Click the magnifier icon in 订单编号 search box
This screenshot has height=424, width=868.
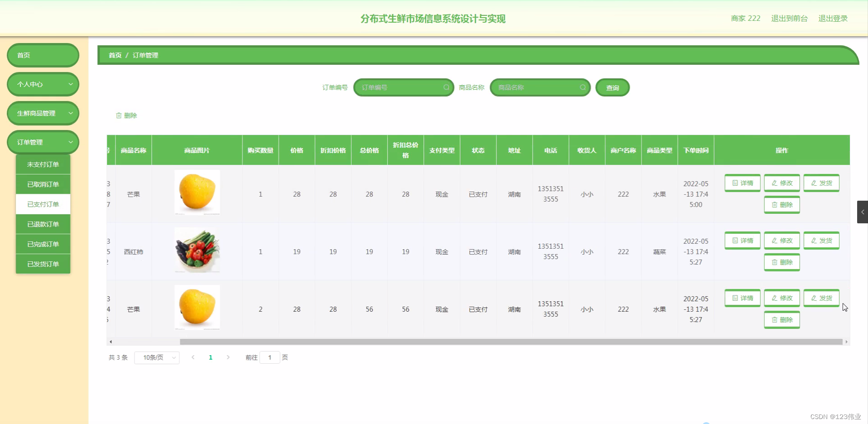446,87
